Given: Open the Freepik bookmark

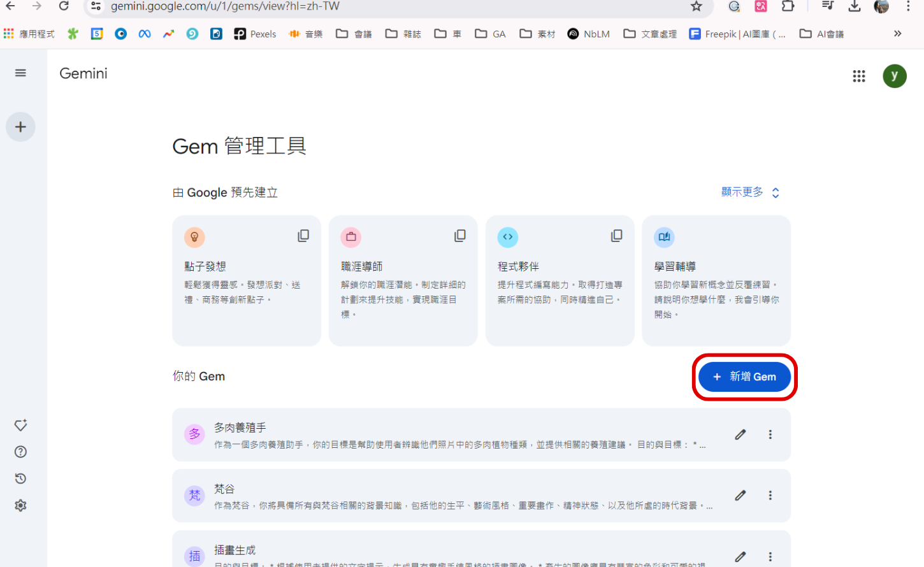Looking at the screenshot, I should click(737, 34).
